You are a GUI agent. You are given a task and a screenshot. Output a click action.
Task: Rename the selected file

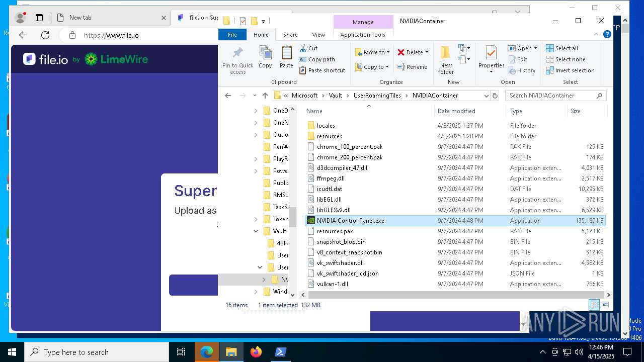point(412,67)
